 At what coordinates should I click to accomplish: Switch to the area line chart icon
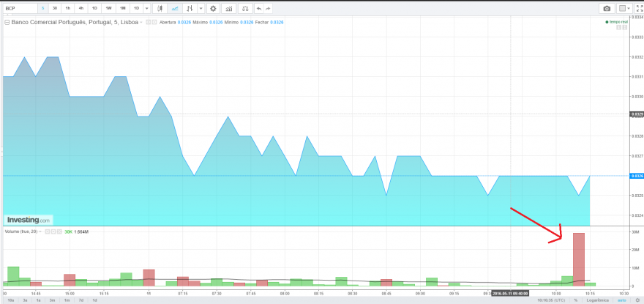(175, 8)
